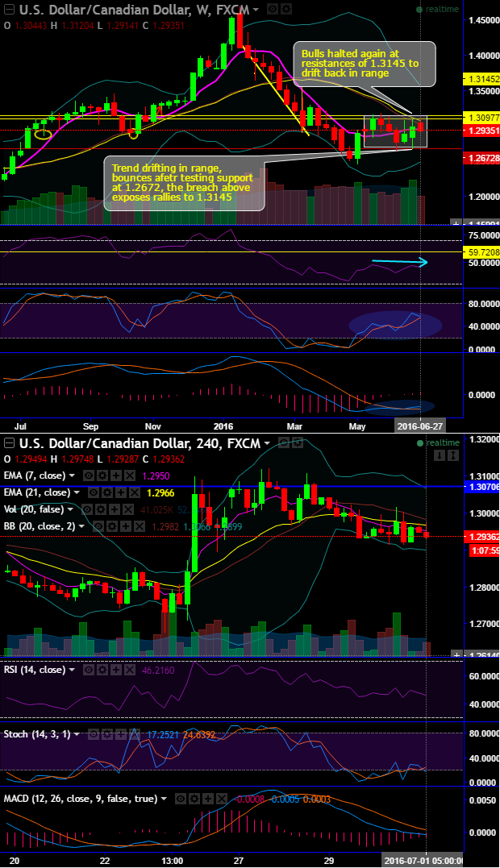The image size is (500, 868).
Task: Click the yellow 59.7208 indicator level label
Action: tap(481, 252)
